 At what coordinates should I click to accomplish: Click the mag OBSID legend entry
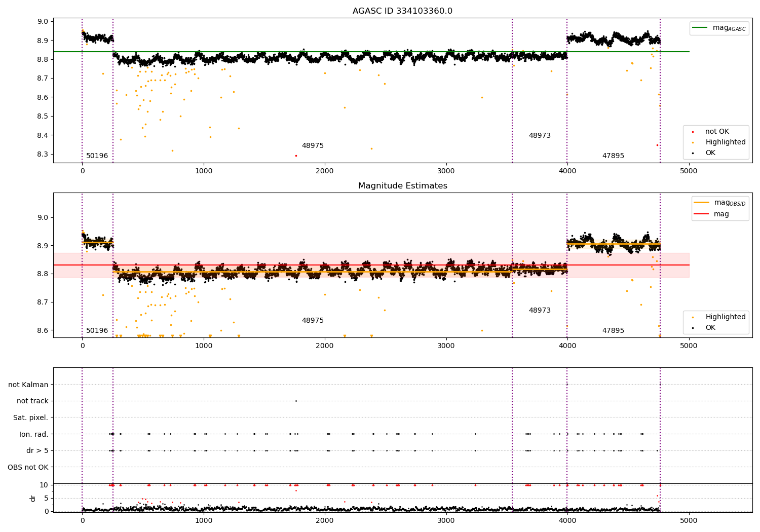[x=720, y=203]
